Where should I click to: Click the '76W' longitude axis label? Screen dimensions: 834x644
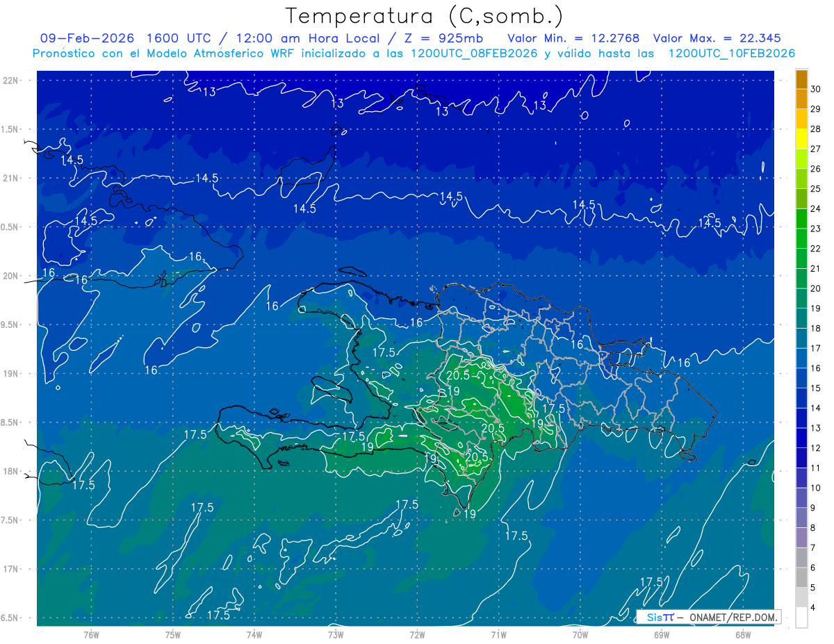(91, 635)
